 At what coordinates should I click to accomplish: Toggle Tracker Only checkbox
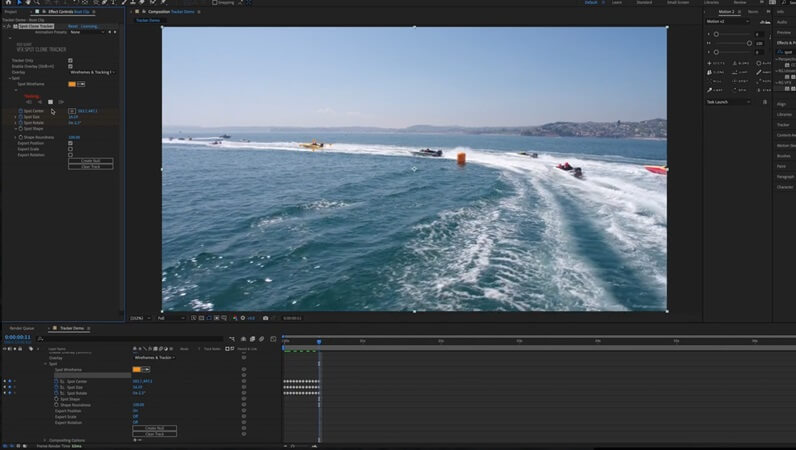tap(70, 60)
